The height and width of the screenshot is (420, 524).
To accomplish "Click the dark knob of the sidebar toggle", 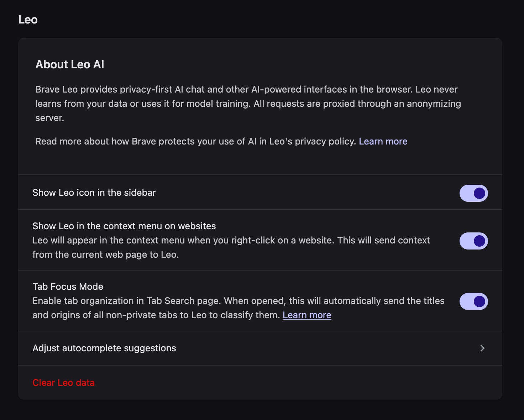I will click(x=480, y=193).
